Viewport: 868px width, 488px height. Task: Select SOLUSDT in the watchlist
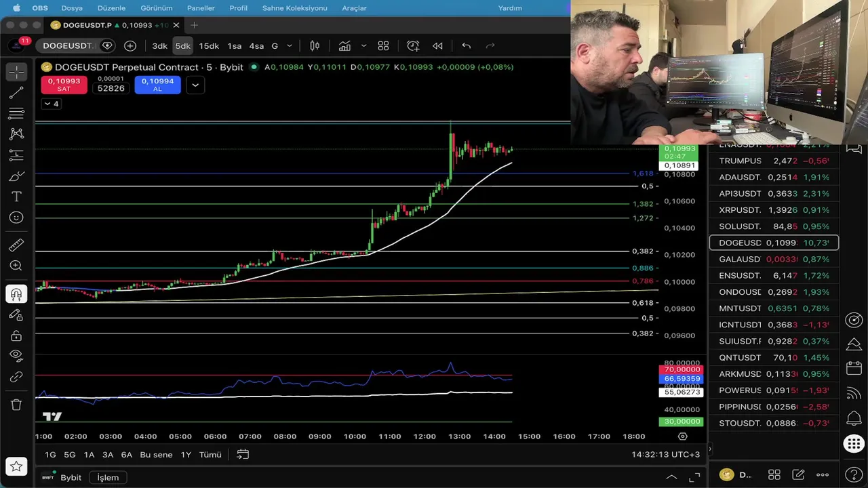774,226
